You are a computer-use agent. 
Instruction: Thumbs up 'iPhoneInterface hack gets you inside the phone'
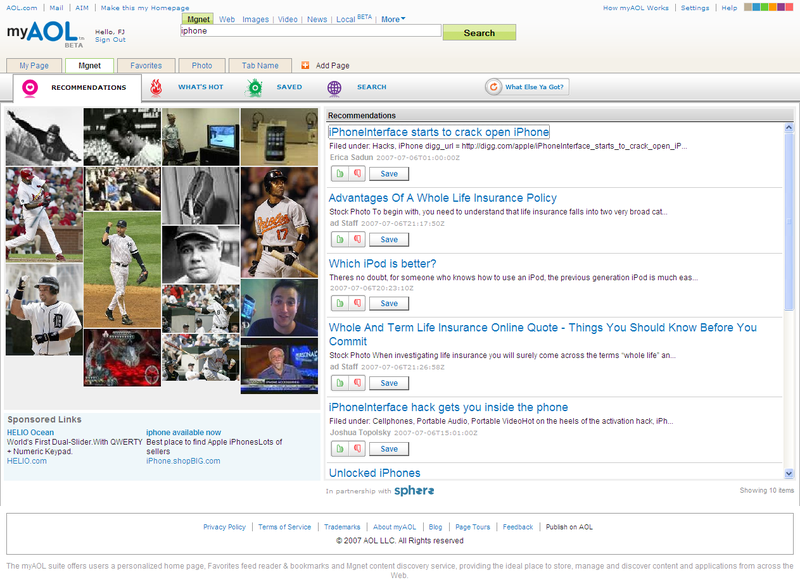(340, 449)
